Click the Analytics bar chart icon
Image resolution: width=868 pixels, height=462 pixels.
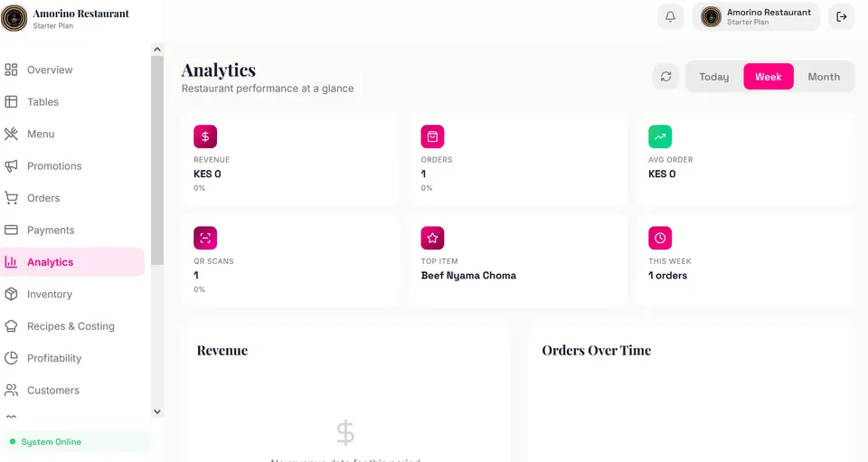11,262
